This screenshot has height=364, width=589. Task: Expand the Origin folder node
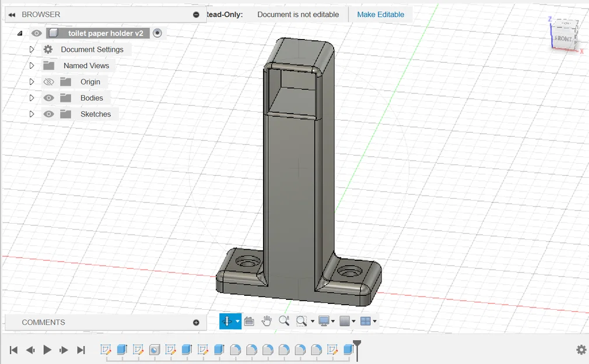pyautogui.click(x=32, y=82)
